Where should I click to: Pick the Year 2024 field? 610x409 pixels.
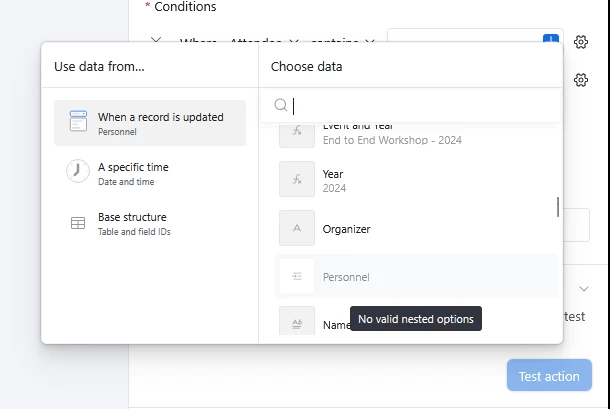click(x=417, y=181)
